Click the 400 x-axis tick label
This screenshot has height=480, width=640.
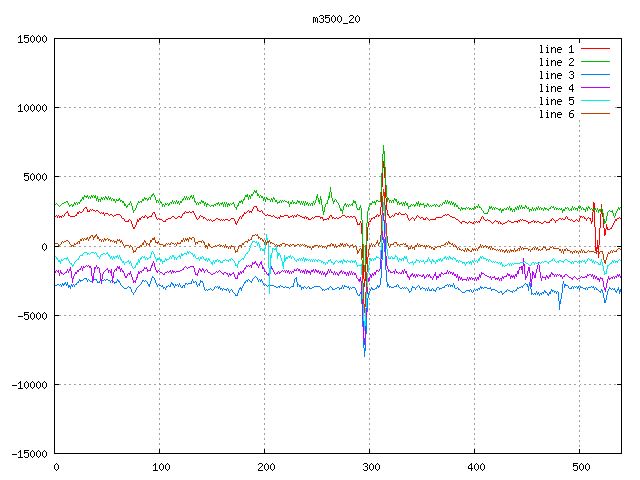coord(475,467)
